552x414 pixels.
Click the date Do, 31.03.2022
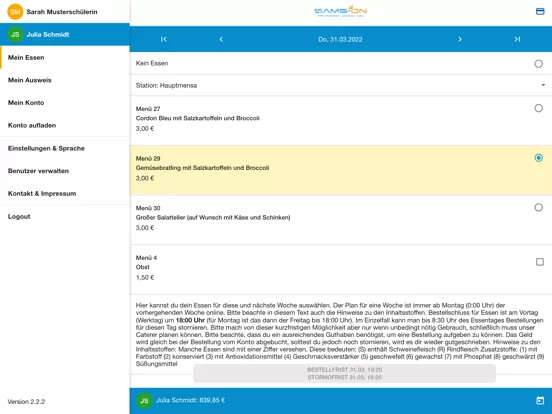(340, 39)
